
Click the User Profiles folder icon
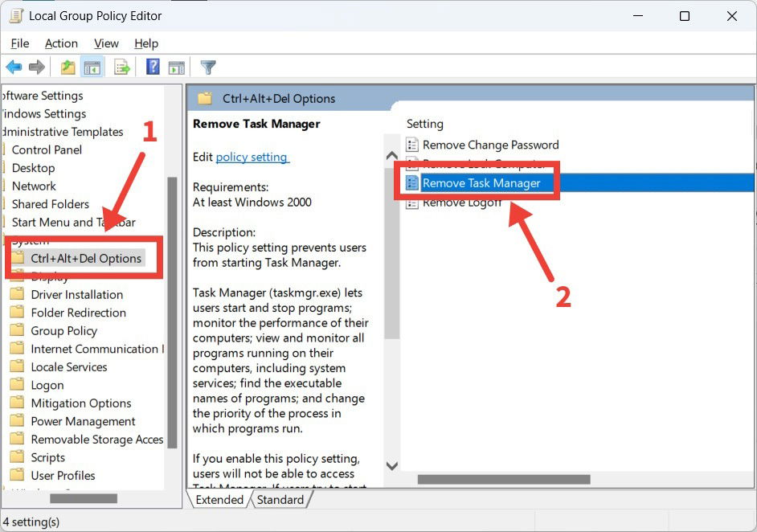18,475
